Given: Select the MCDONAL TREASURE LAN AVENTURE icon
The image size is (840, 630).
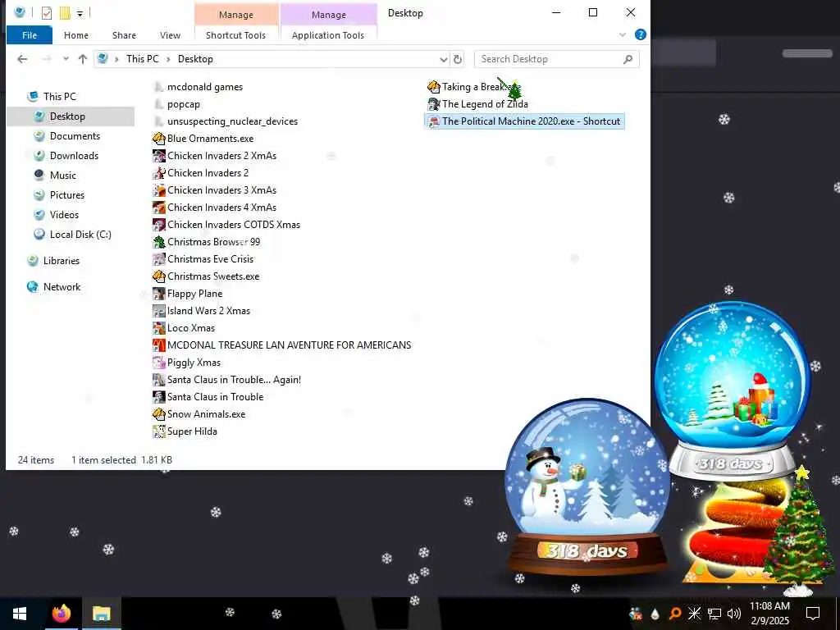Looking at the screenshot, I should [158, 345].
